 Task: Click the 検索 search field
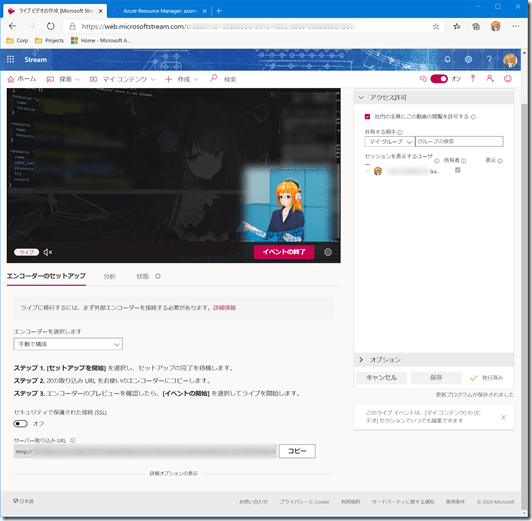[x=230, y=79]
